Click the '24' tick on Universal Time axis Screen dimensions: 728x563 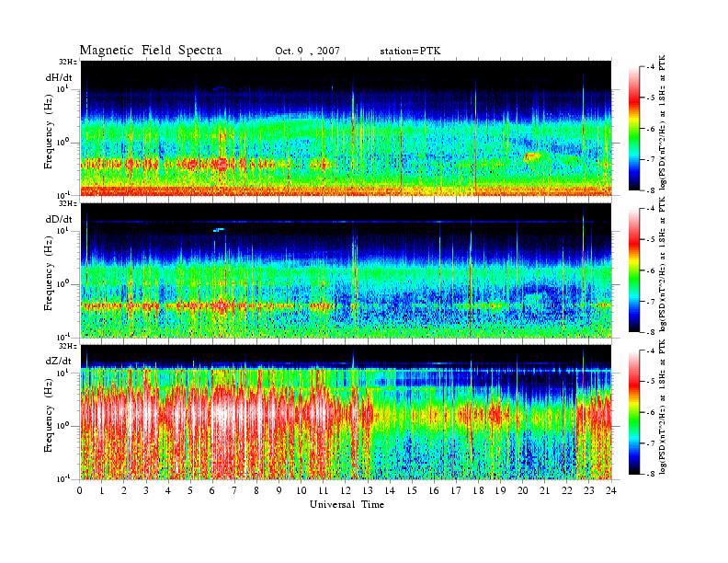click(x=610, y=490)
